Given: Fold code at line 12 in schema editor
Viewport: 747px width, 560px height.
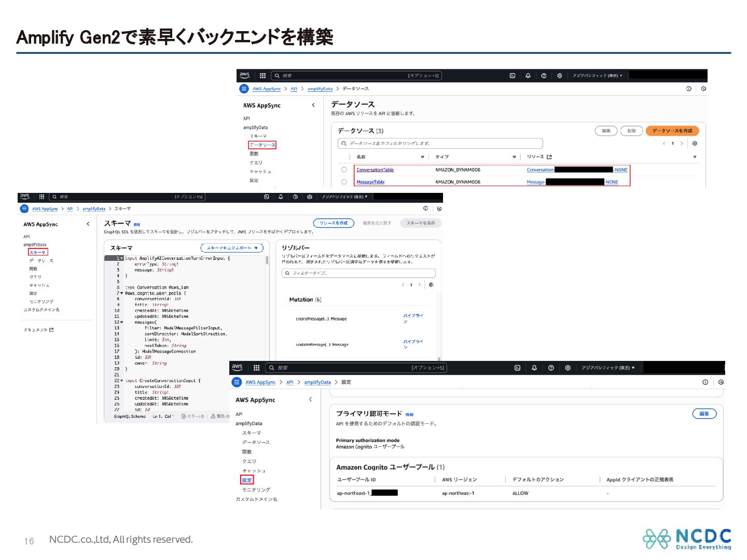Looking at the screenshot, I should pyautogui.click(x=121, y=322).
